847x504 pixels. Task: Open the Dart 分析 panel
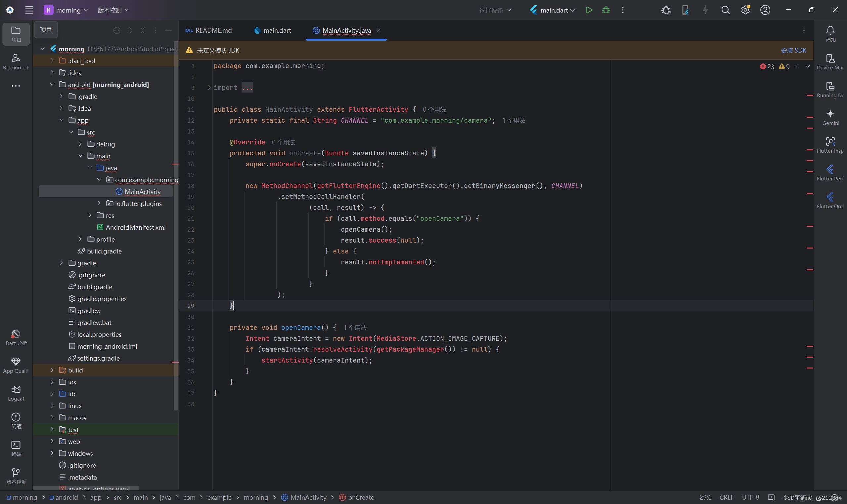(16, 337)
